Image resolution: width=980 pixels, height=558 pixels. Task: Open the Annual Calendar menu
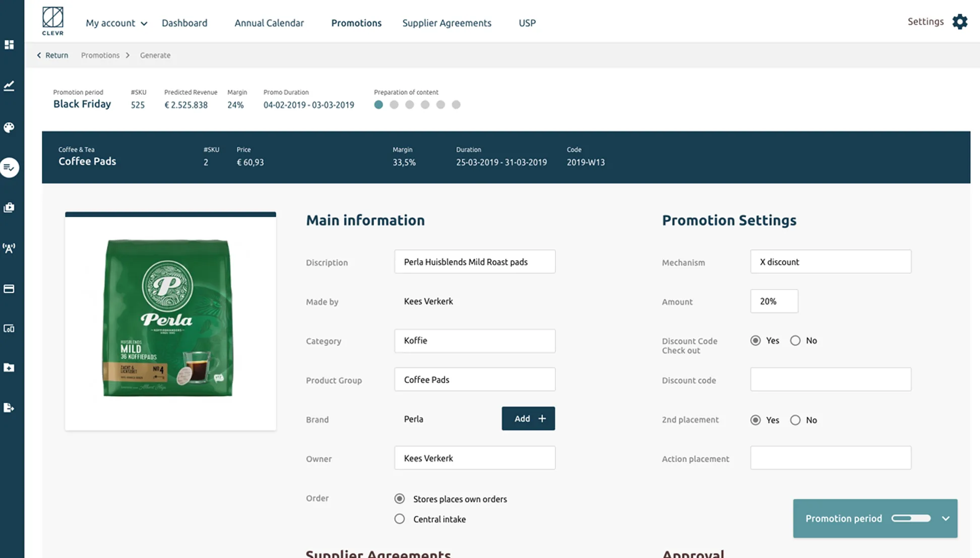click(269, 23)
